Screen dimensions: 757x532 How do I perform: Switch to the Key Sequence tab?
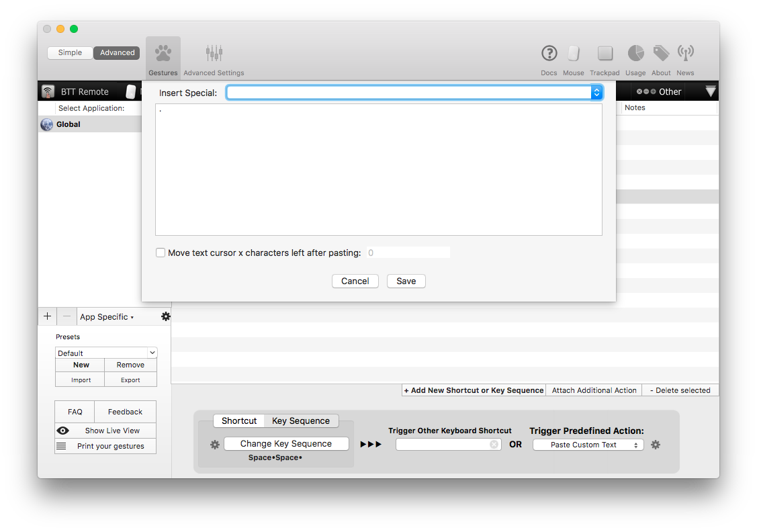(x=301, y=421)
